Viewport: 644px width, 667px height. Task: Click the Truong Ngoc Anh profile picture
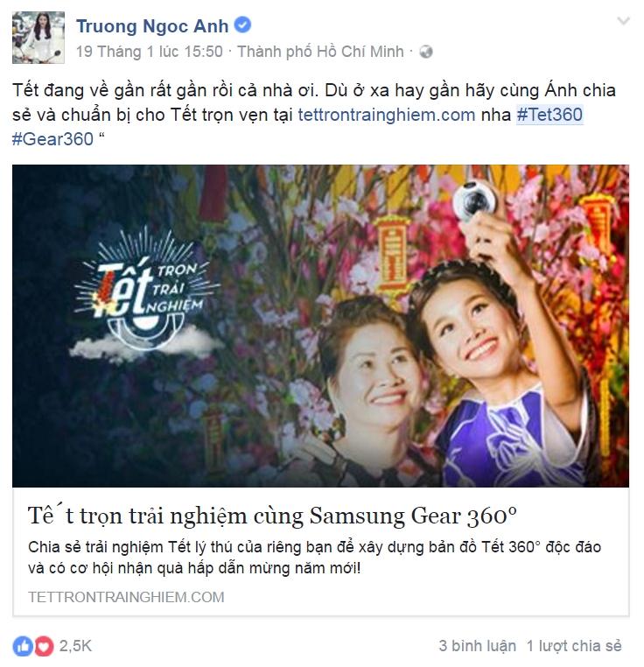pos(38,38)
